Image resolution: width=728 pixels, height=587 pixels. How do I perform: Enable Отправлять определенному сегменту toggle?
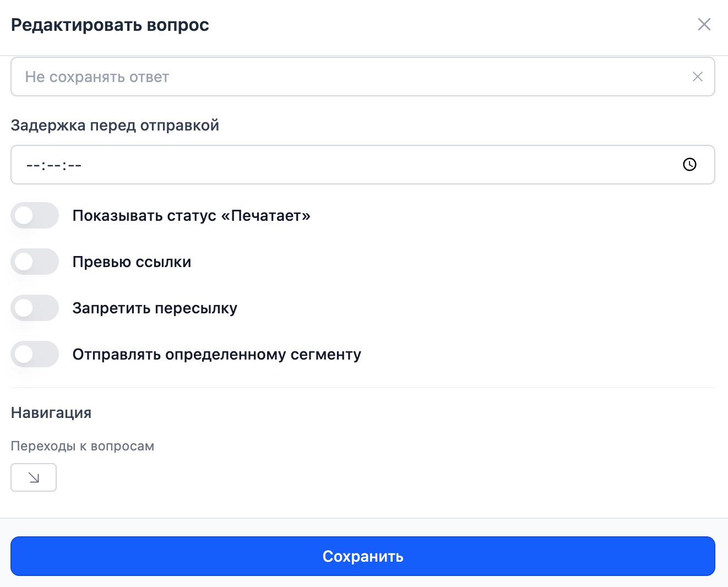click(35, 355)
